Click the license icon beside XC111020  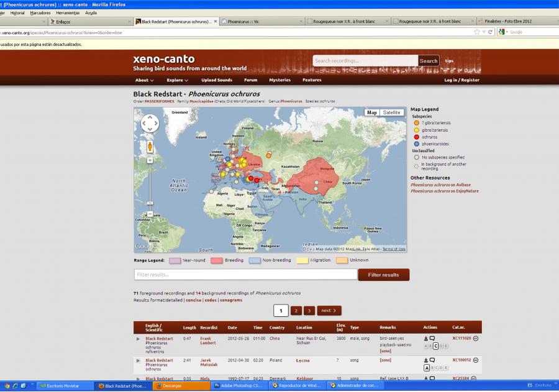[476, 339]
